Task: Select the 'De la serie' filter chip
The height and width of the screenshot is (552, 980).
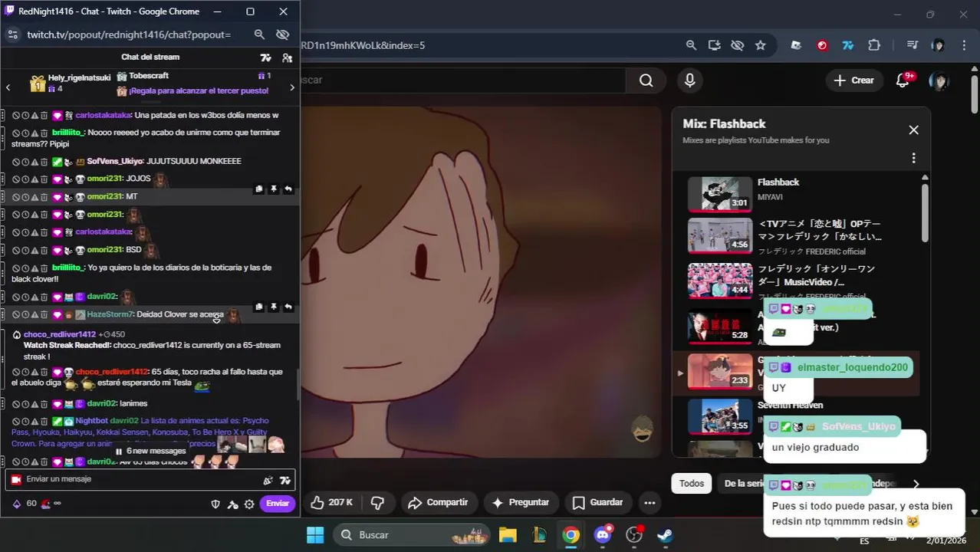Action: [x=740, y=484]
